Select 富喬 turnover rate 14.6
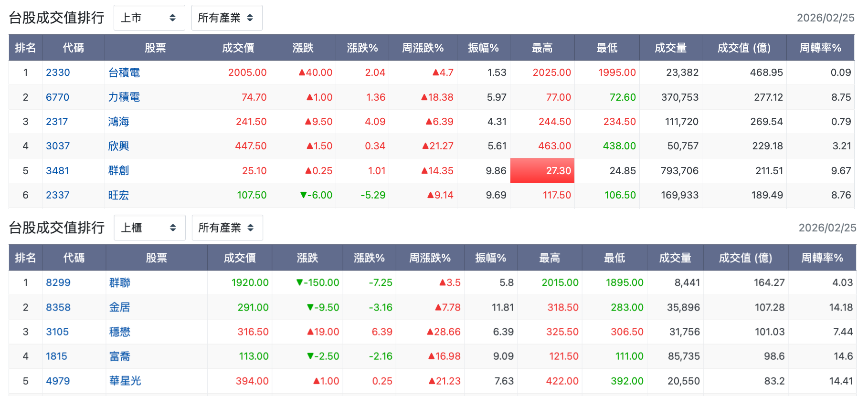Screen dimensions: 868x396 tap(843, 356)
